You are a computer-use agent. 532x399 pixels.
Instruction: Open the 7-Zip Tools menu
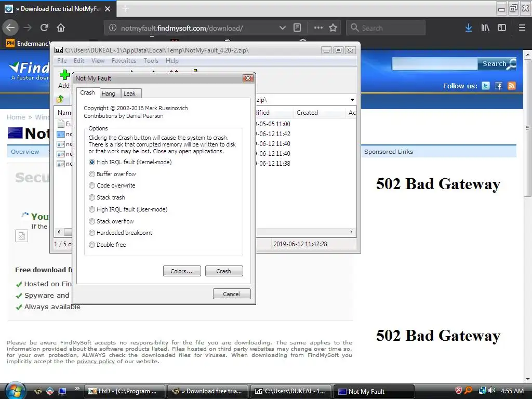151,61
